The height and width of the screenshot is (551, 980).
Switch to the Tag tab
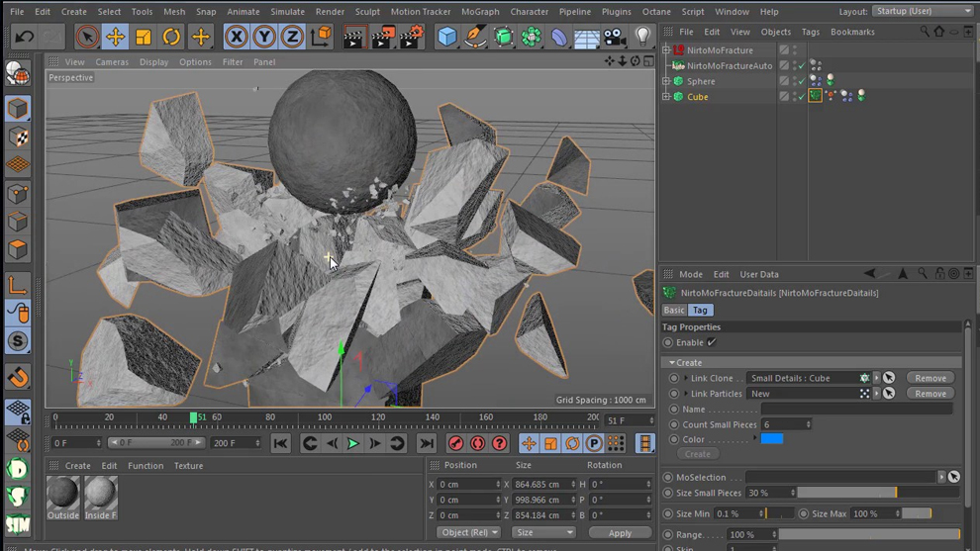pos(700,310)
